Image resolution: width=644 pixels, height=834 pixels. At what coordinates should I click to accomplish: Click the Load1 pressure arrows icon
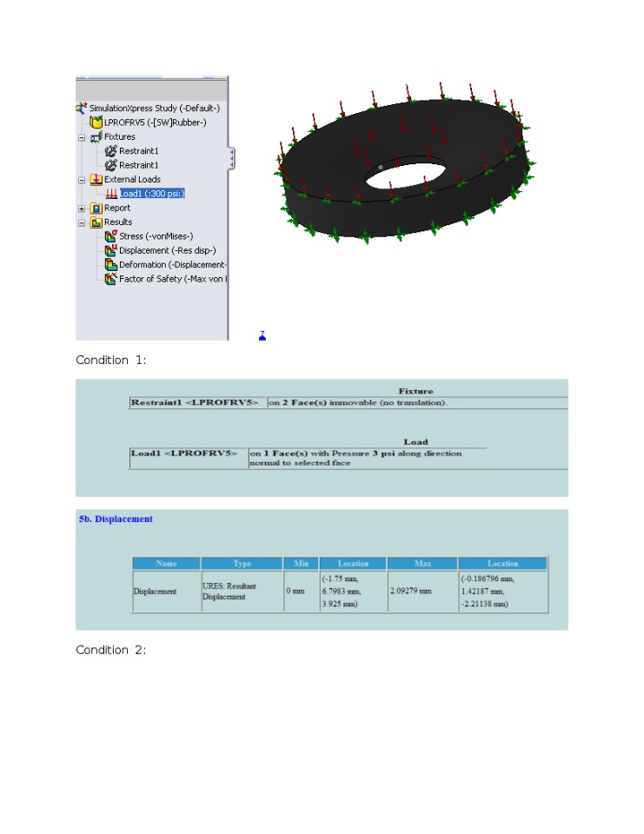click(x=111, y=194)
